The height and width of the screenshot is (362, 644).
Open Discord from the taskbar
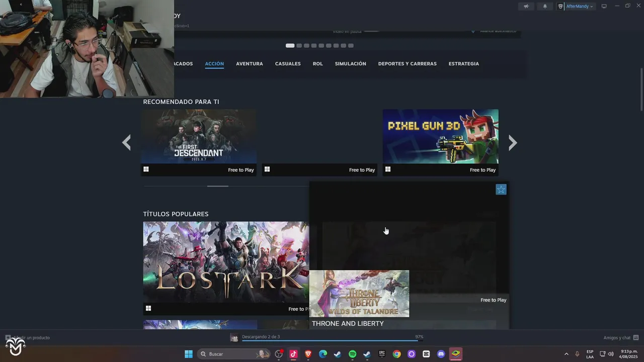tap(441, 354)
